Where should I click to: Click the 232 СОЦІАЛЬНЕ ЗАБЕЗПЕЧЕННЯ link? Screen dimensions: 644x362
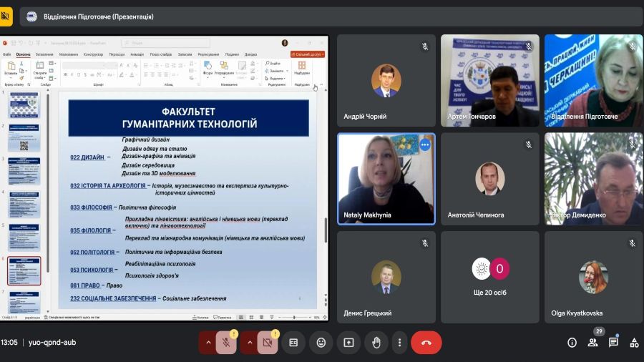coord(113,298)
